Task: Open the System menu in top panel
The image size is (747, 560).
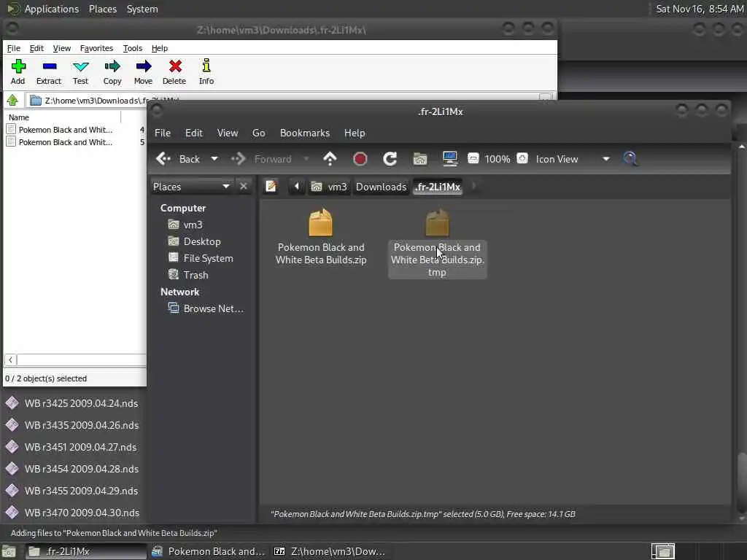Action: [x=142, y=9]
